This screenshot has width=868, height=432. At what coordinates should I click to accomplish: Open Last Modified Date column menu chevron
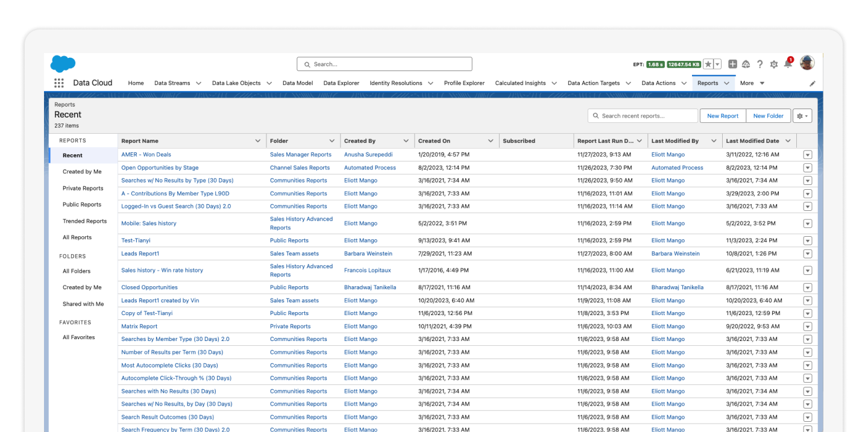pyautogui.click(x=788, y=141)
